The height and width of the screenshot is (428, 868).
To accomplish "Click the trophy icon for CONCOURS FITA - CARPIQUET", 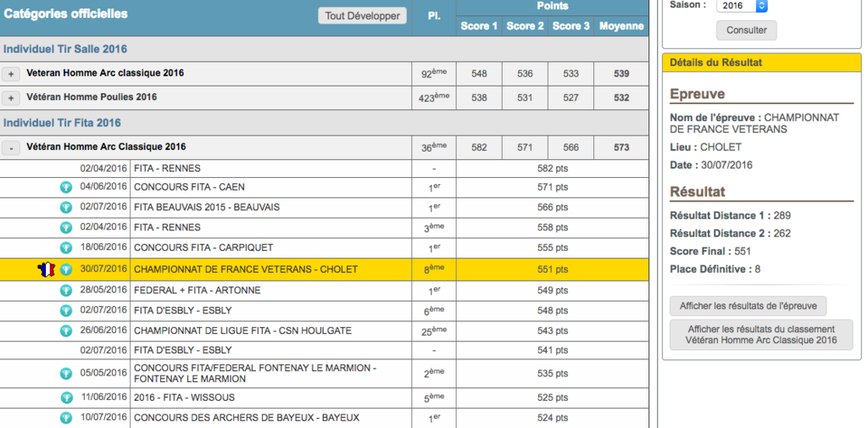I will [x=66, y=249].
